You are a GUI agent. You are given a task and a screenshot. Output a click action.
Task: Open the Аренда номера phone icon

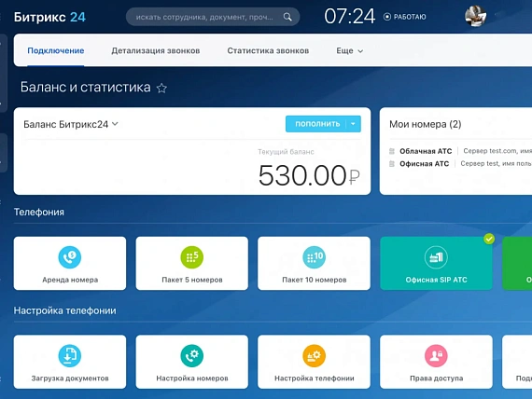pyautogui.click(x=70, y=257)
